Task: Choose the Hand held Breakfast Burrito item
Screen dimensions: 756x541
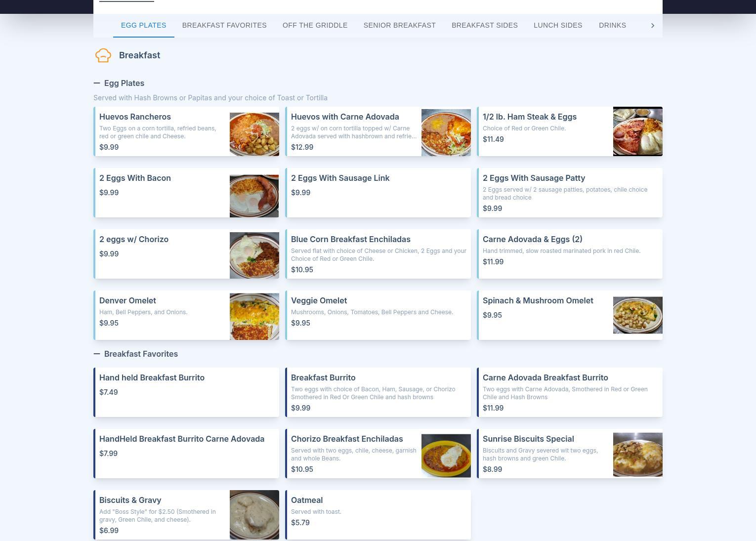Action: [187, 392]
